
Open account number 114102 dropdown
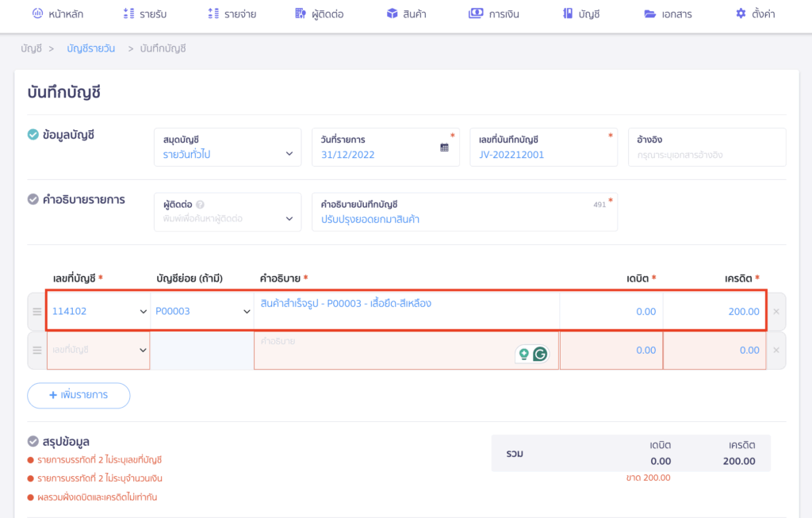click(x=143, y=312)
